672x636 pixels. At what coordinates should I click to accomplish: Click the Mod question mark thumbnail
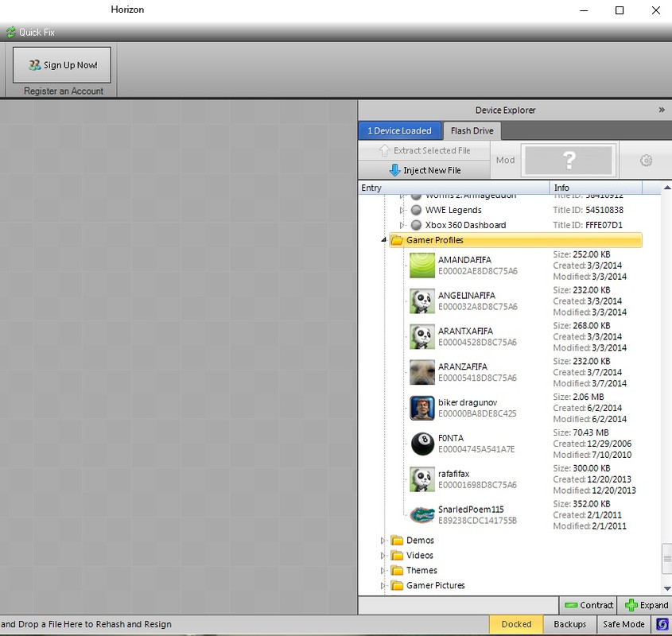pyautogui.click(x=569, y=161)
